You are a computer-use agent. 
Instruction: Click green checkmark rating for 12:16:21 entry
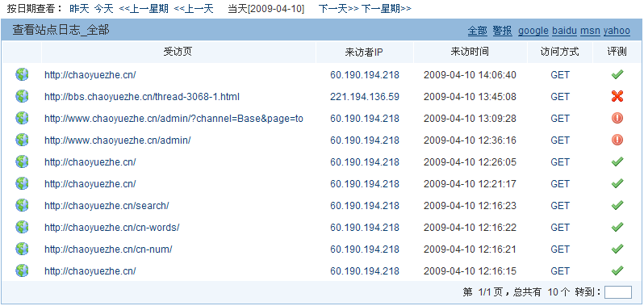coord(617,249)
